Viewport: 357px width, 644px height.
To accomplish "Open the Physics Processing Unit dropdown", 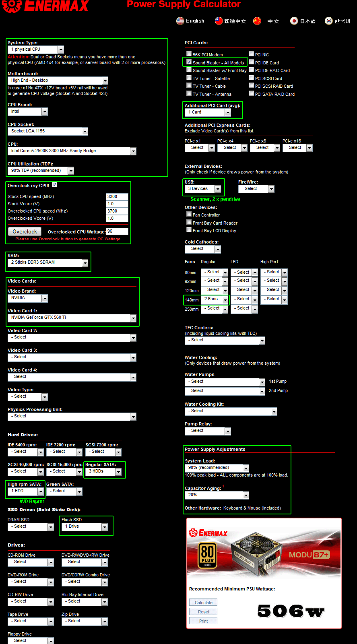I will coord(72,416).
